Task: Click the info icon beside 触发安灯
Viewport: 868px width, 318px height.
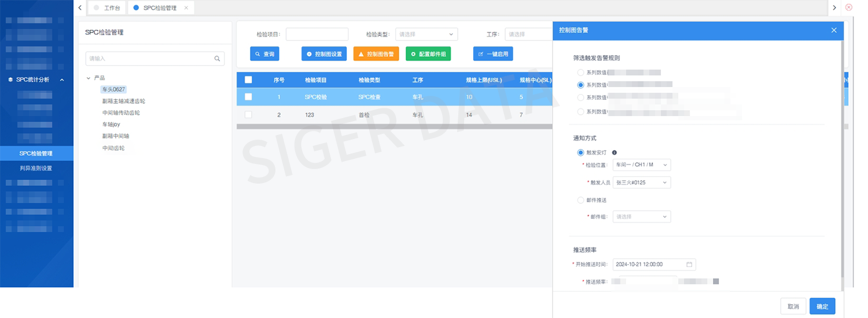Action: click(x=614, y=153)
